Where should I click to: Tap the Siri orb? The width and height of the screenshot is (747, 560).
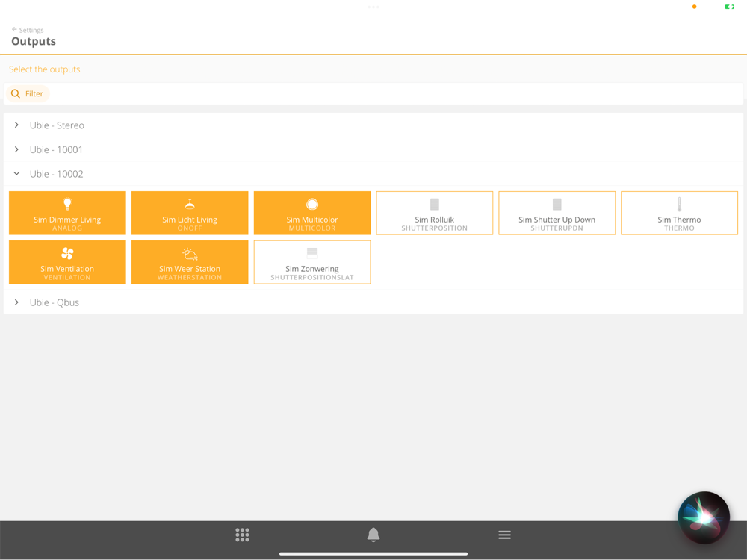[704, 517]
